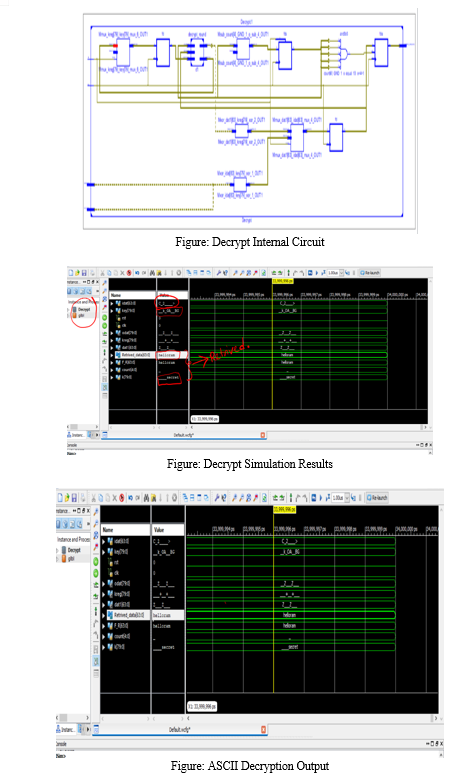Screen dimensions: 460x781
Task: Click Re-launch button in ASCII Decryption Output window
Action: click(377, 498)
